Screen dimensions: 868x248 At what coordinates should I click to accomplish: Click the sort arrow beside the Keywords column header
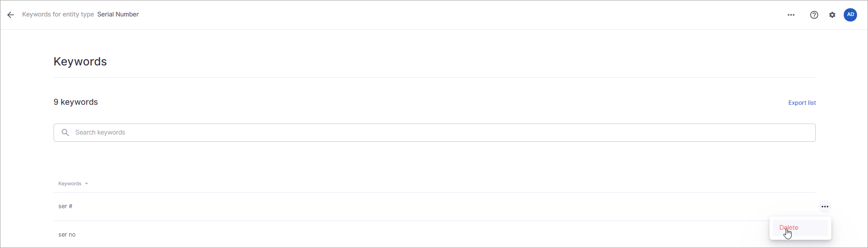pyautogui.click(x=87, y=184)
